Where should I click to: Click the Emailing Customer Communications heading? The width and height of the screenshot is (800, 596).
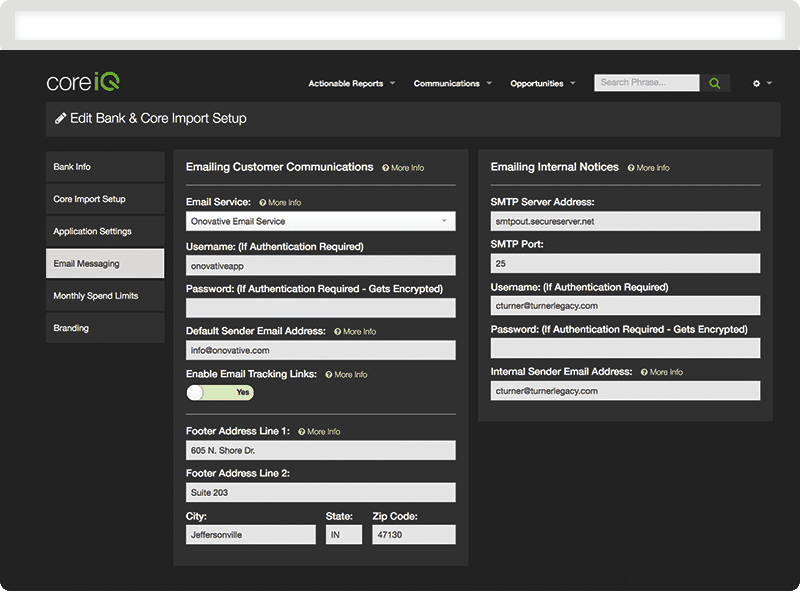click(280, 167)
